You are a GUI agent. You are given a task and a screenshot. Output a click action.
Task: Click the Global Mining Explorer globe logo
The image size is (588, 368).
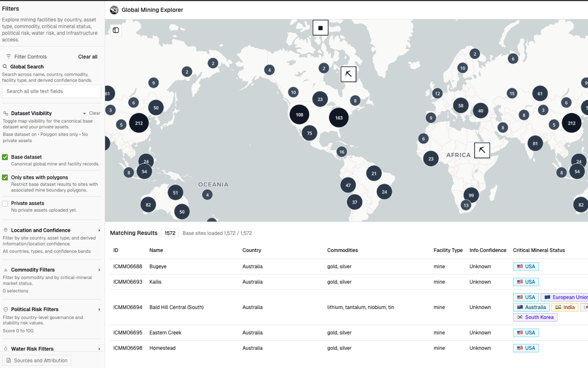click(x=114, y=10)
